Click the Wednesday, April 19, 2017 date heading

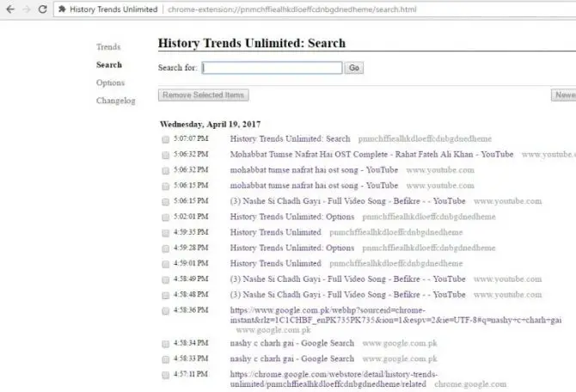(210, 124)
